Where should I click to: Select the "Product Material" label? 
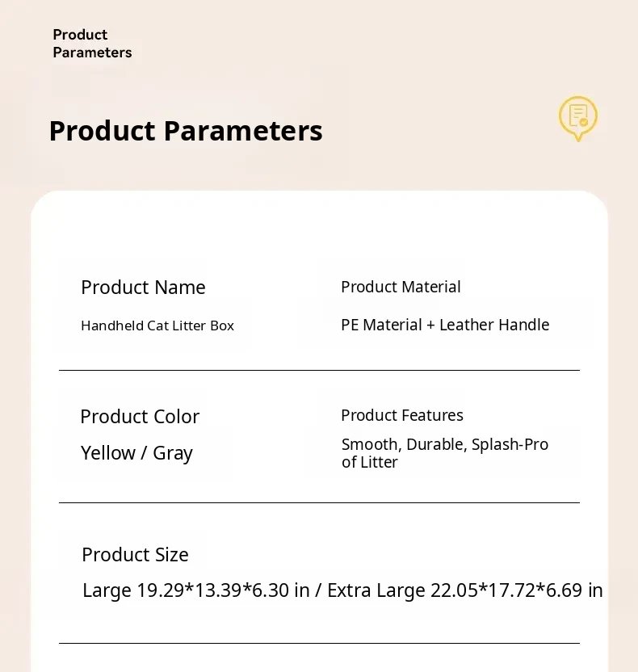tap(401, 287)
